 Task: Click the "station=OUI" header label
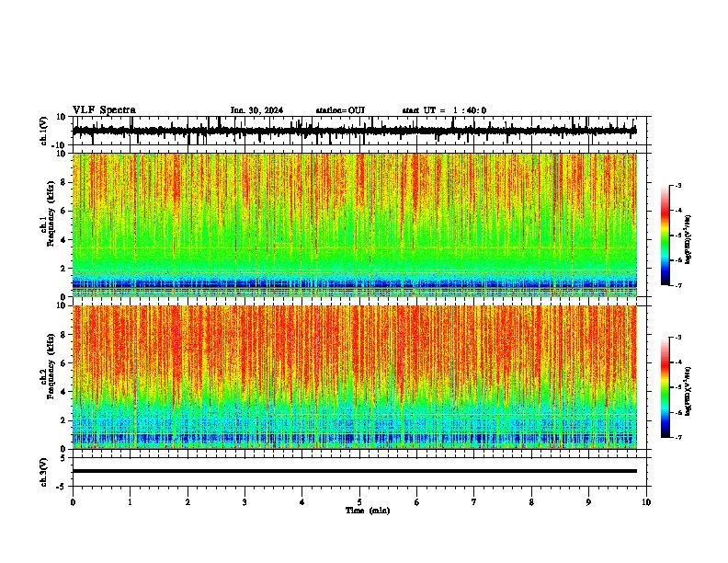(340, 110)
